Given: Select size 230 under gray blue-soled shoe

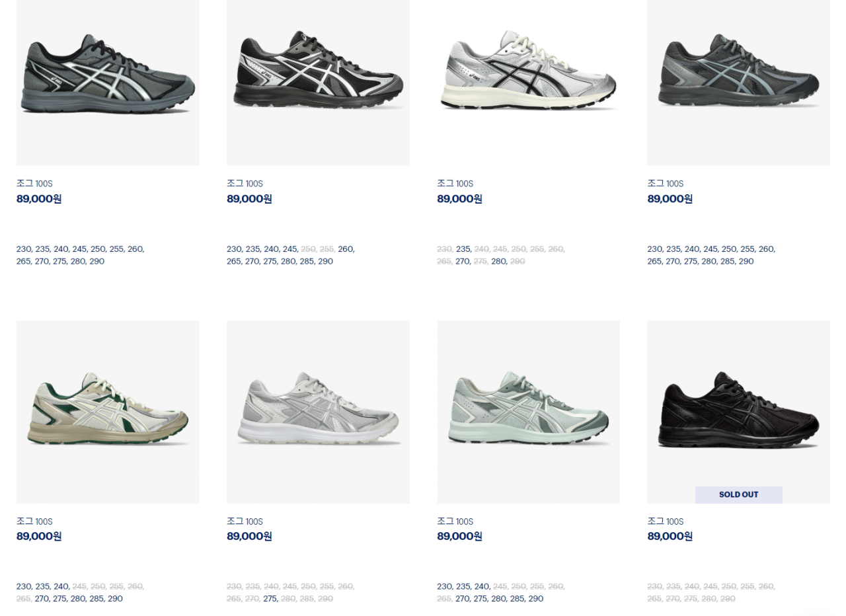Looking at the screenshot, I should [24, 249].
